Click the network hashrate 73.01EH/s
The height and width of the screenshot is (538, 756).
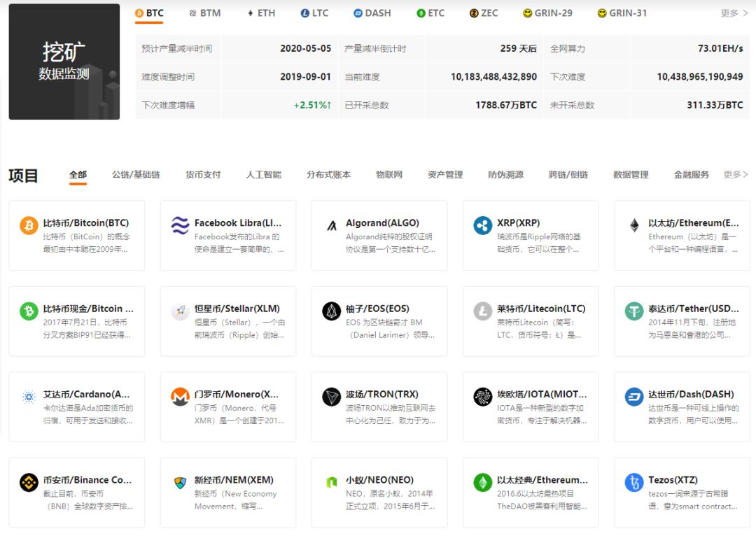pos(720,48)
